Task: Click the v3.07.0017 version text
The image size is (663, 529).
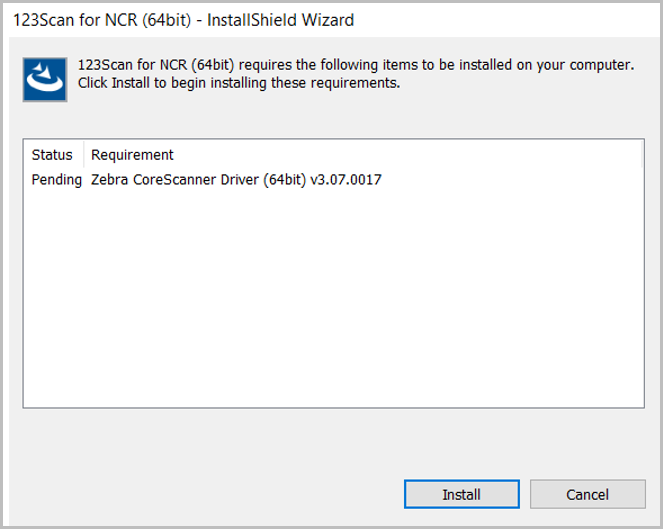Action: point(346,180)
